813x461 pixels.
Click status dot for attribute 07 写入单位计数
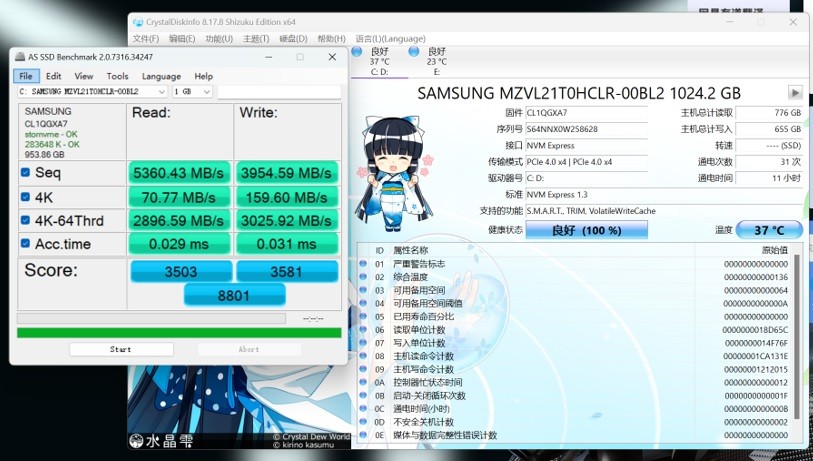(363, 343)
